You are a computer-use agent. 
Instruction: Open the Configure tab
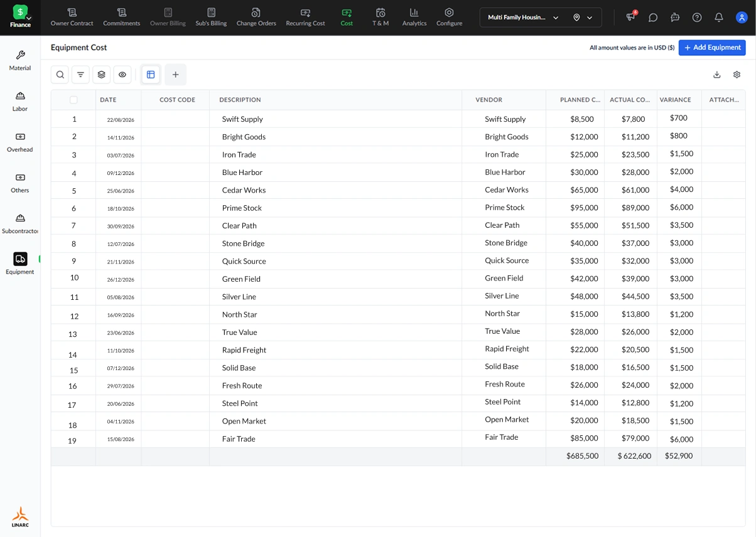click(449, 17)
